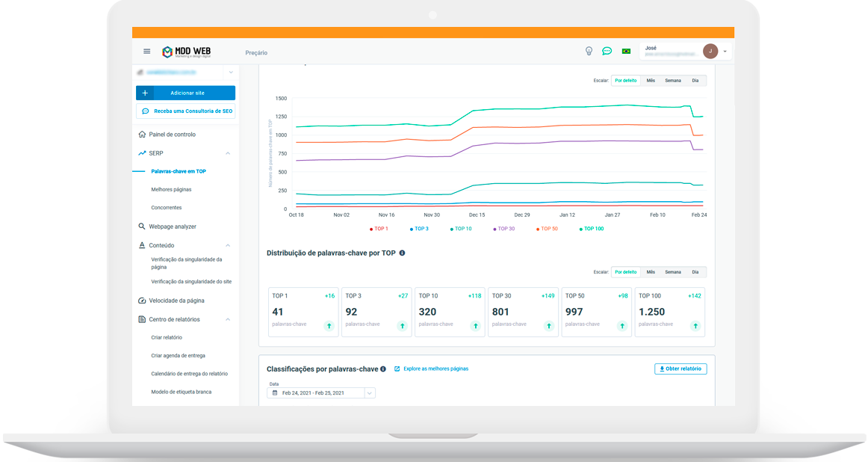This screenshot has width=868, height=462.
Task: Click the Painel de controlo home icon
Action: (142, 135)
